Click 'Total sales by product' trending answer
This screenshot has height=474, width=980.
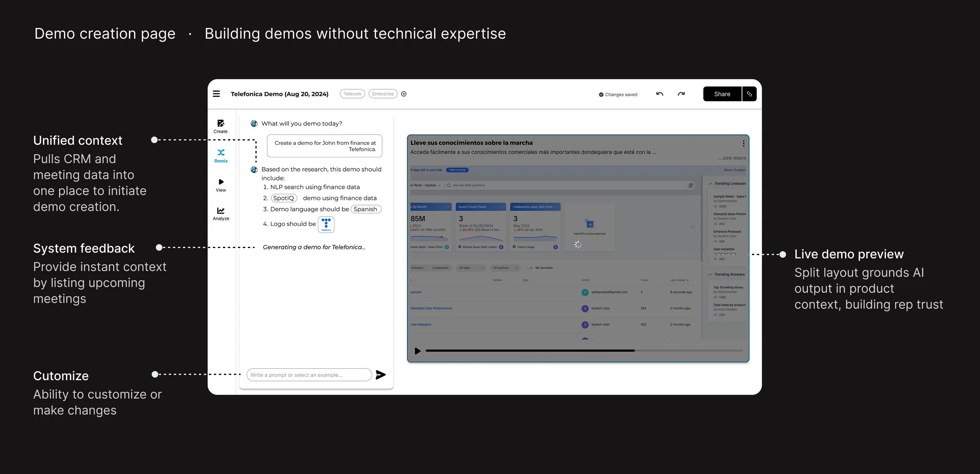pyautogui.click(x=730, y=305)
